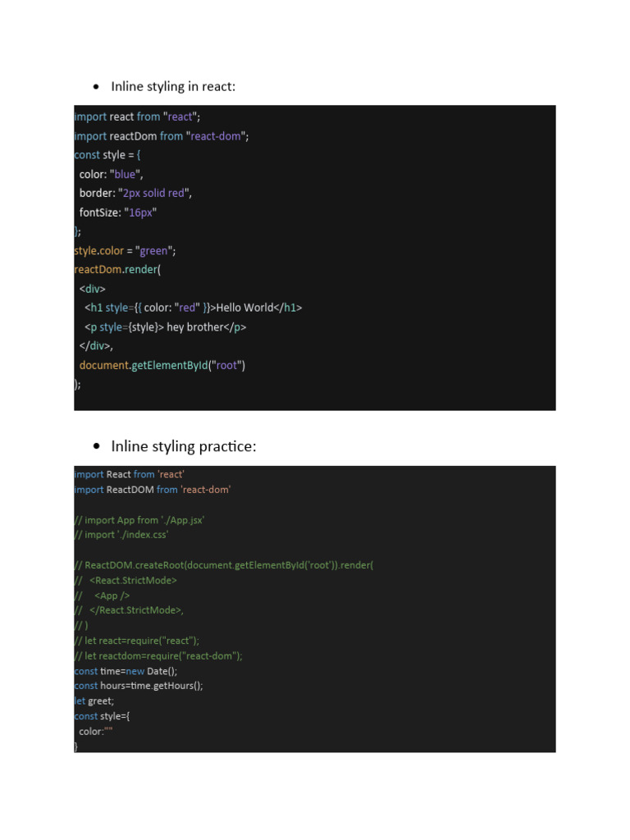Click the import reactDom from "react-dom" line

pos(161,136)
